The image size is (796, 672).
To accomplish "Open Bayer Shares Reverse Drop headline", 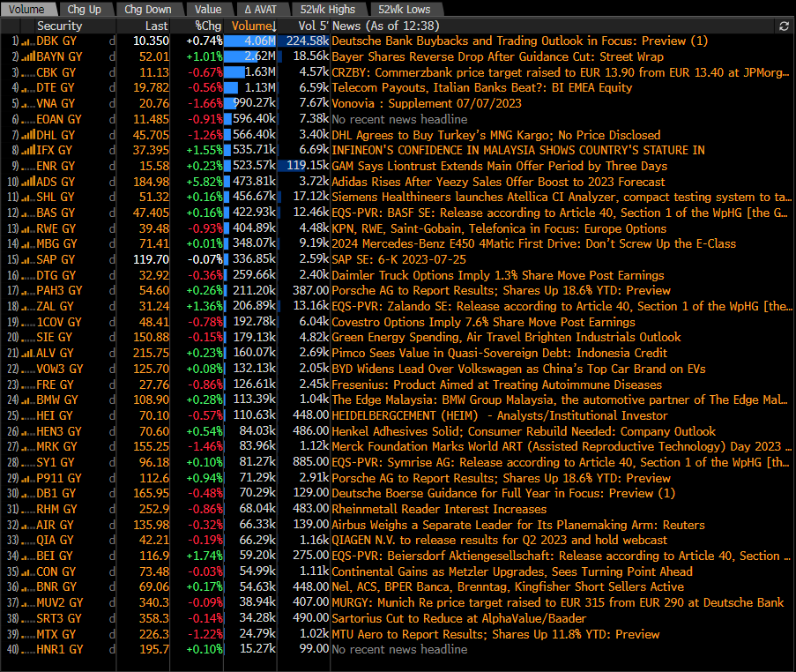I will tap(497, 57).
